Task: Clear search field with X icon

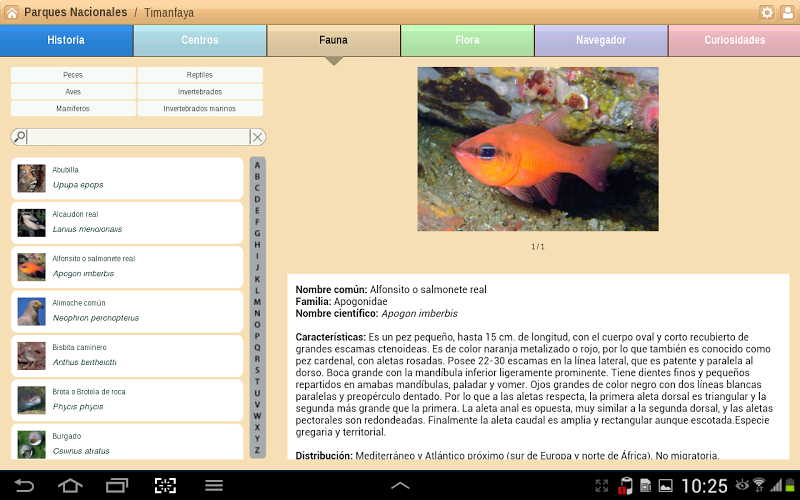Action: (x=258, y=137)
